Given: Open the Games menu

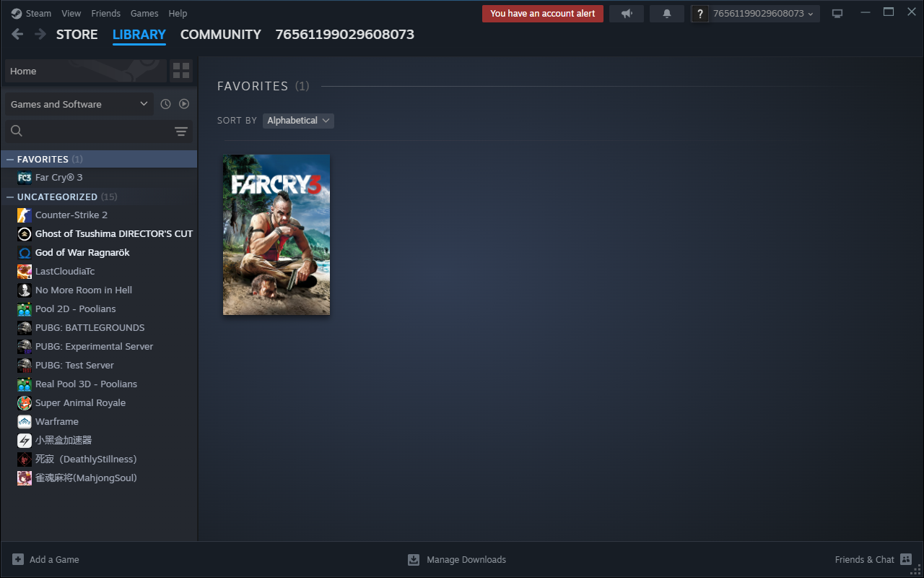Looking at the screenshot, I should pyautogui.click(x=144, y=13).
